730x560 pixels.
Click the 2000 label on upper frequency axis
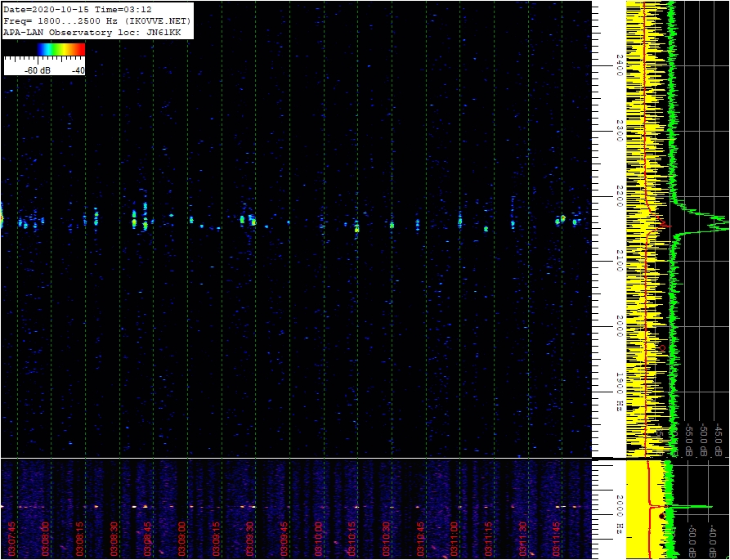point(619,327)
